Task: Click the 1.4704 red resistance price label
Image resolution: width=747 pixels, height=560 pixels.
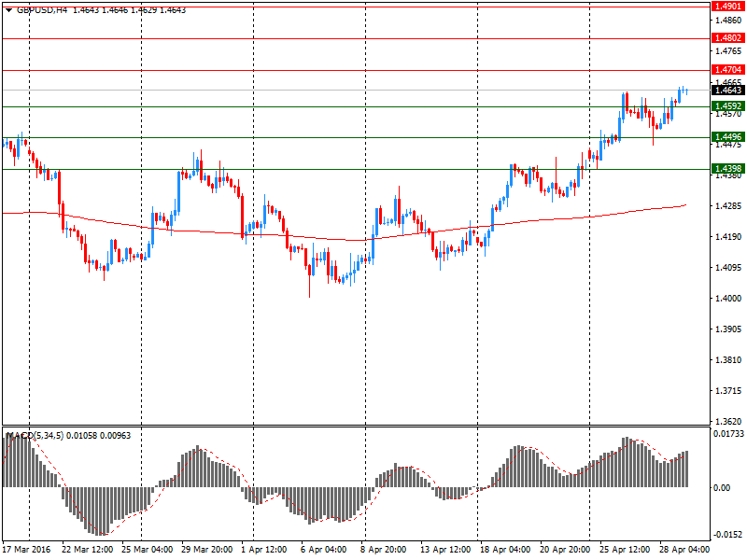Action: [728, 70]
